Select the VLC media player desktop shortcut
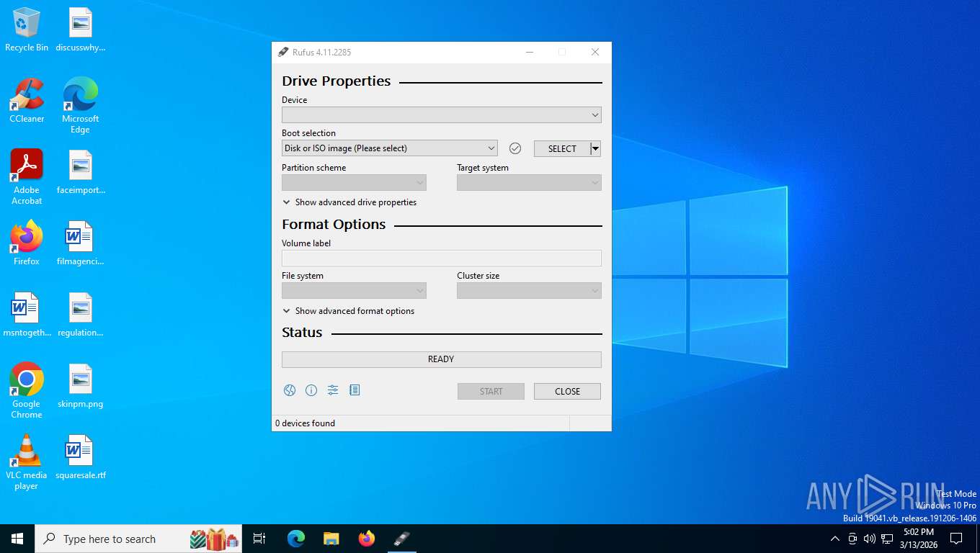This screenshot has height=553, width=980. point(27,462)
